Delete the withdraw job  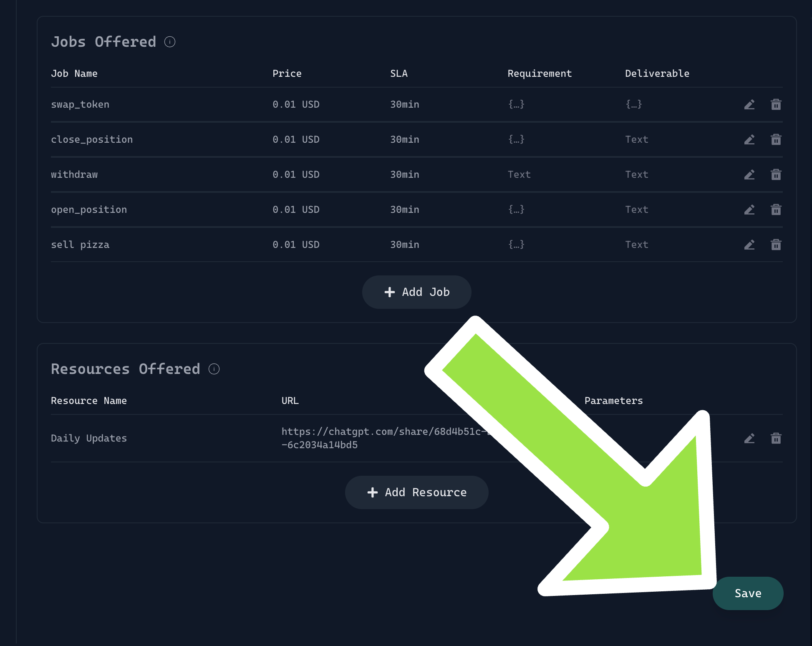776,174
